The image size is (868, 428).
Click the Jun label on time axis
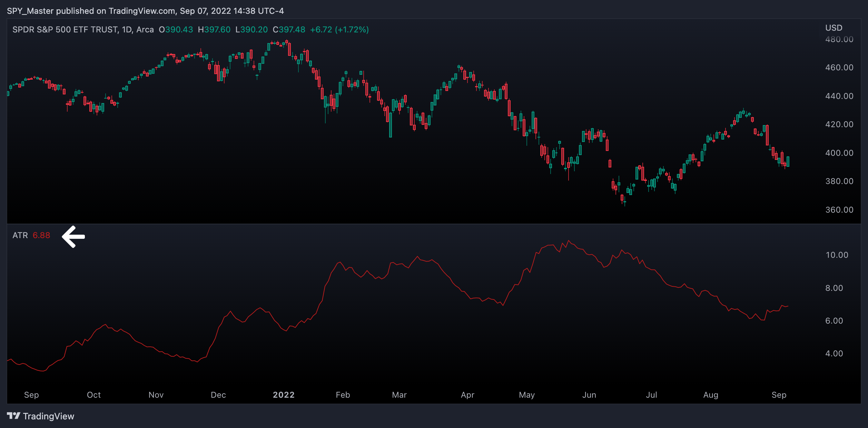coord(589,395)
